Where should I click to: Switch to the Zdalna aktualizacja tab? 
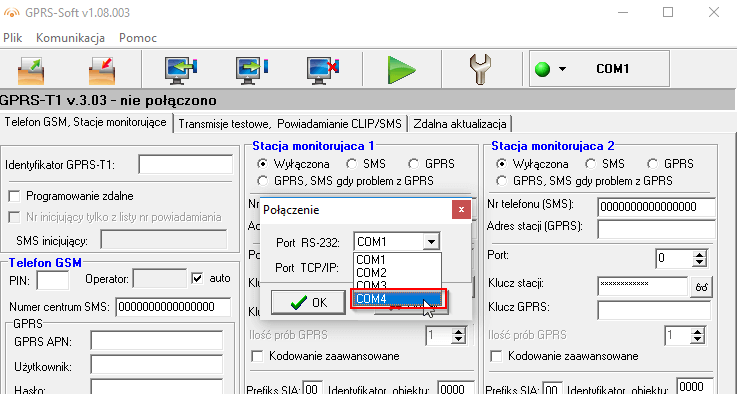click(460, 124)
